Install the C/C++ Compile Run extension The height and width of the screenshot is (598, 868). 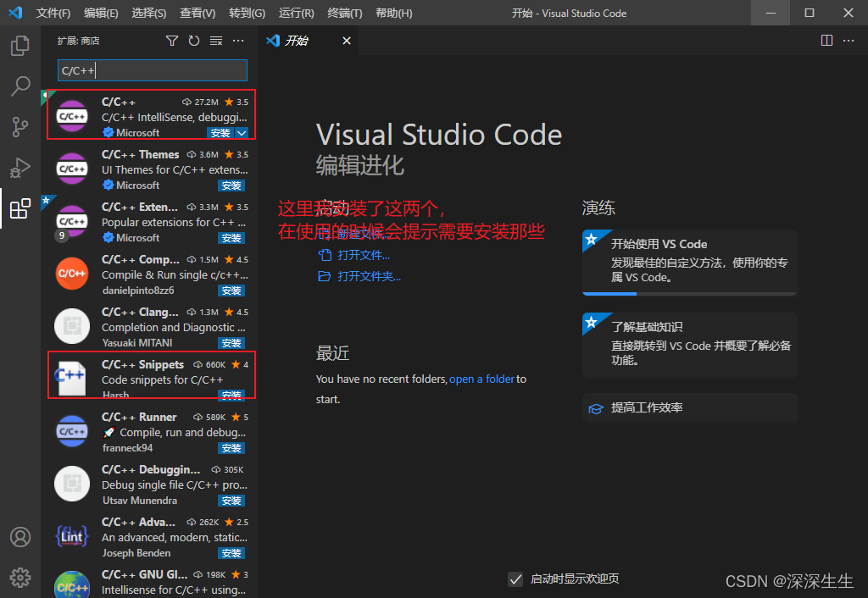click(231, 291)
